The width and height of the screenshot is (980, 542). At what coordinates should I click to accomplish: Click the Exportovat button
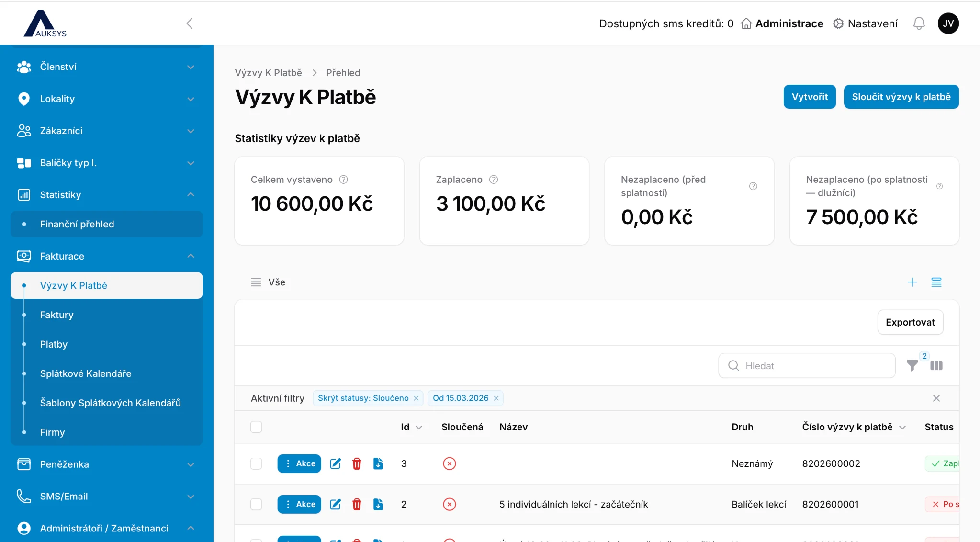click(910, 322)
